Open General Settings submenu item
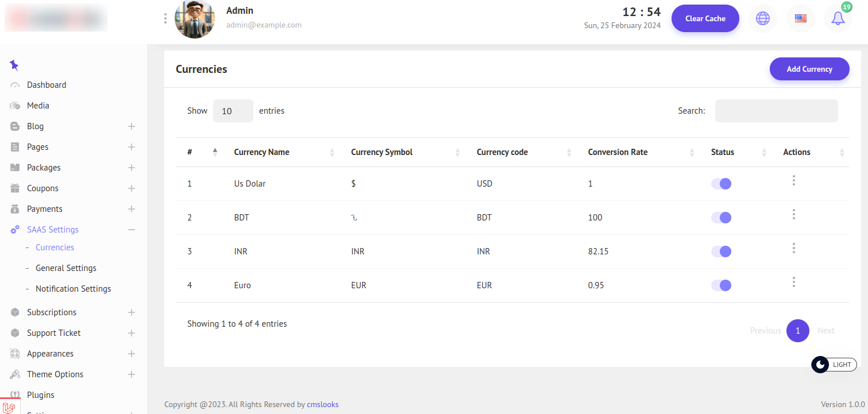Image resolution: width=868 pixels, height=414 pixels. [65, 268]
